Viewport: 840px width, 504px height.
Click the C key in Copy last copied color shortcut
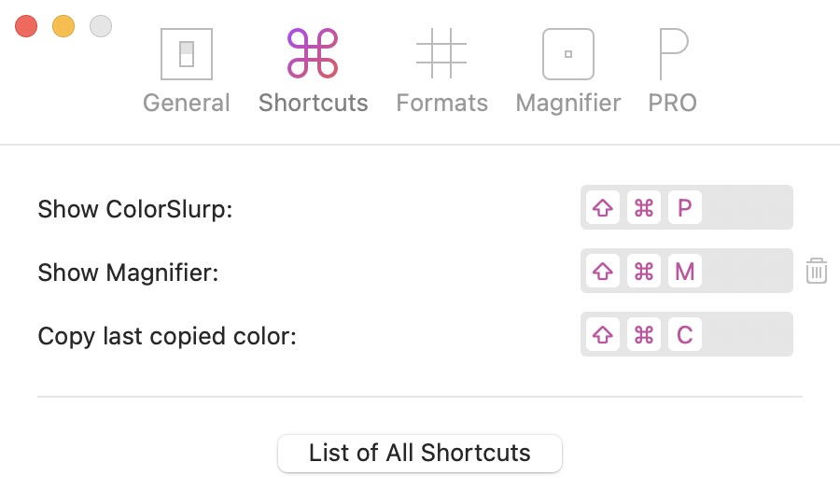click(684, 335)
